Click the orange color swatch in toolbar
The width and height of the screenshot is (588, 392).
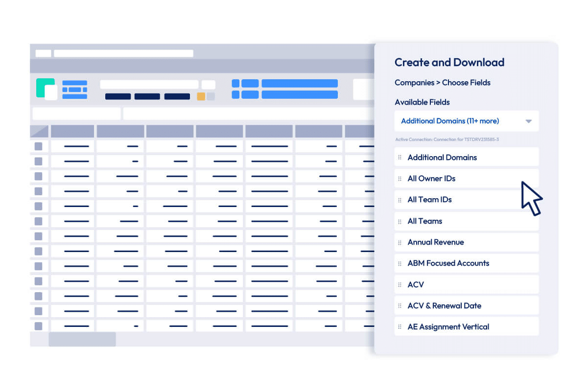tap(201, 96)
